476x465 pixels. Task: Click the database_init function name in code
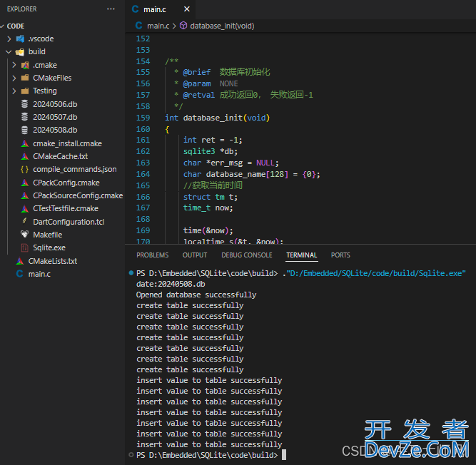(x=213, y=118)
